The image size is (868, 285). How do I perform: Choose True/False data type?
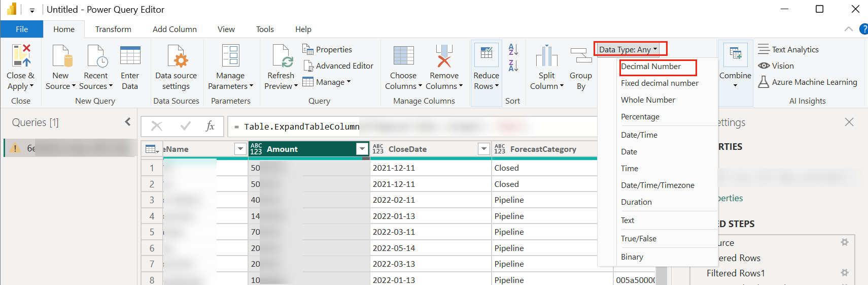tap(658, 238)
